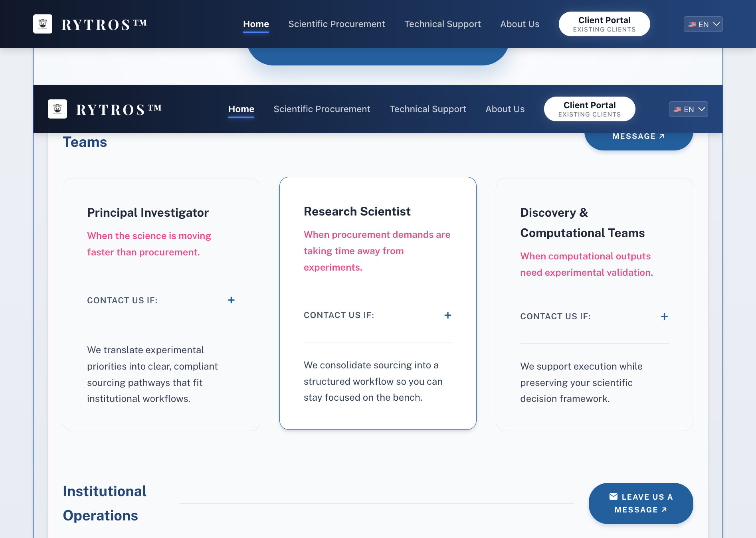Click 'We support execution while preserving' paragraph
This screenshot has height=538, width=756.
click(581, 382)
